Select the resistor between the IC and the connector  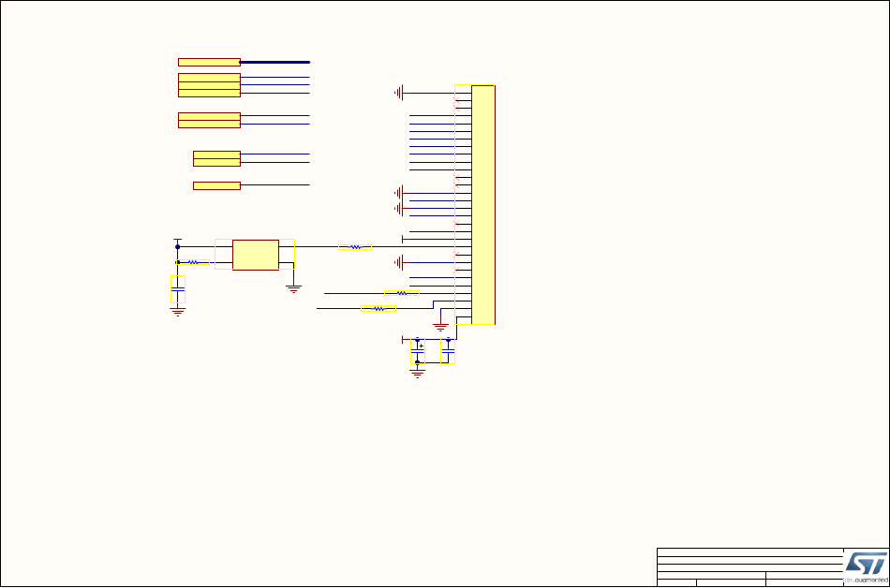355,247
